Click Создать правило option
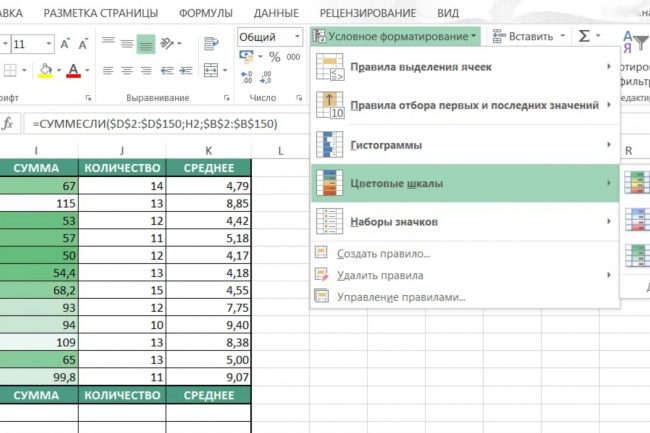650x433 pixels. [383, 254]
